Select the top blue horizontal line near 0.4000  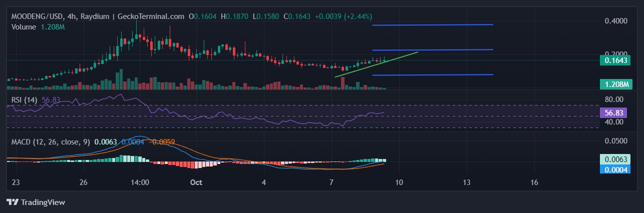pyautogui.click(x=433, y=24)
